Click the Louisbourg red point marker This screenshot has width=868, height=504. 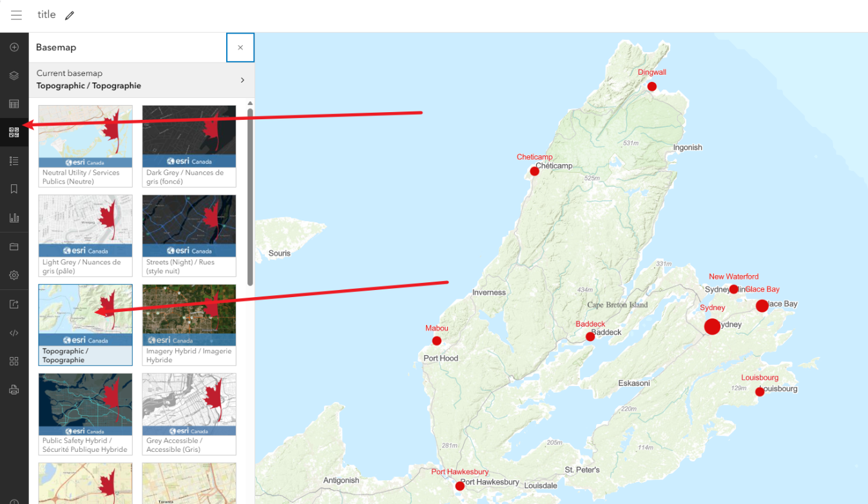tap(760, 392)
